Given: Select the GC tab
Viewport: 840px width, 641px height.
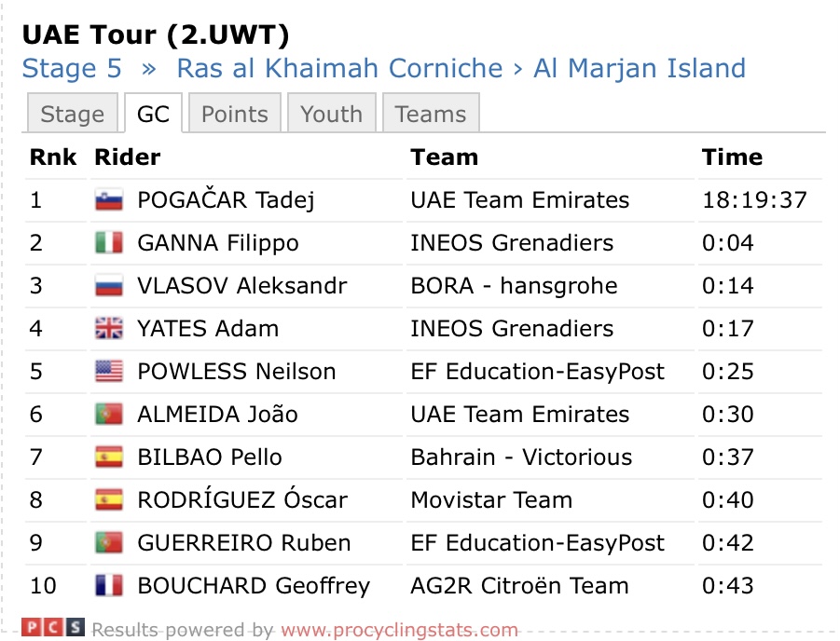Looking at the screenshot, I should [x=153, y=115].
